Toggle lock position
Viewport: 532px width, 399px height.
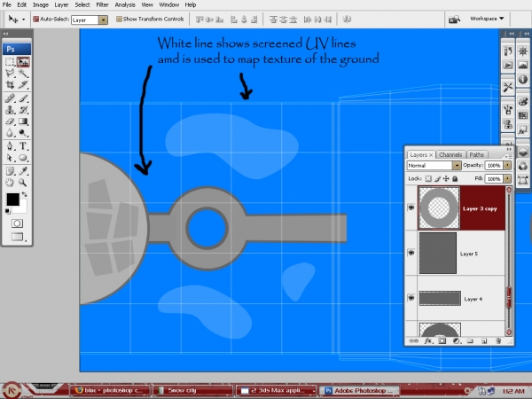point(446,178)
